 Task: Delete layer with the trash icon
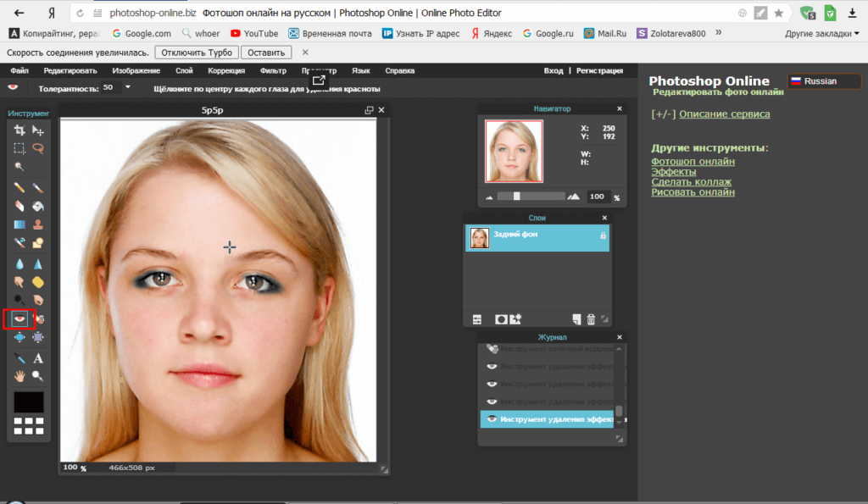[592, 319]
